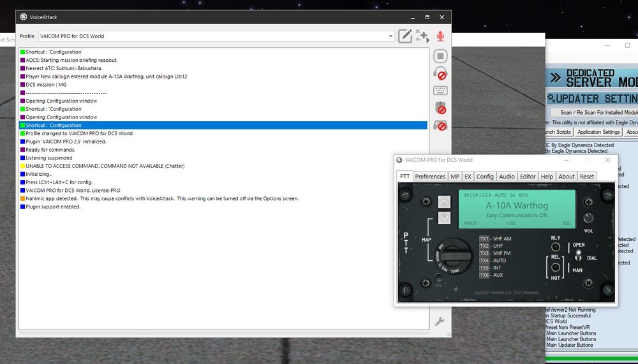Select TX2 UHF entry
638x364 pixels.
pos(491,246)
